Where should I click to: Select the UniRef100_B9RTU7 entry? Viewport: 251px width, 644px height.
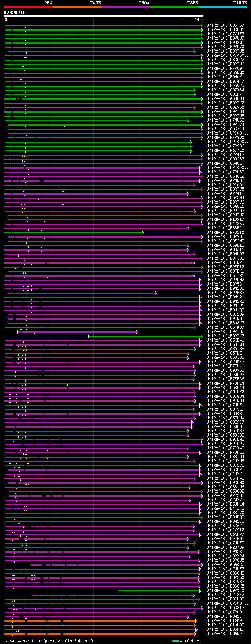click(x=225, y=332)
